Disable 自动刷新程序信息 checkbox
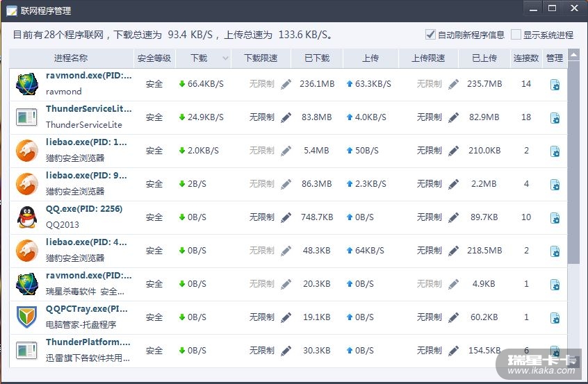588x384 pixels. pos(430,35)
